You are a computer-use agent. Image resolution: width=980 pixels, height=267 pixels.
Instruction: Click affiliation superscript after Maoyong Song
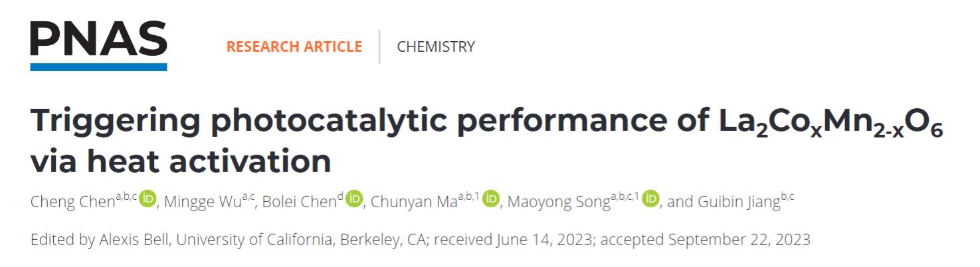(x=625, y=197)
